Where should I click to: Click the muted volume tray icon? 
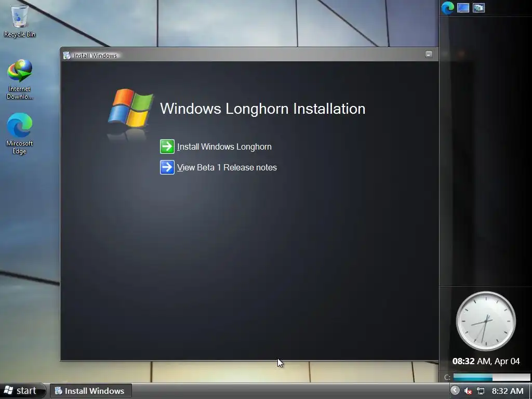[468, 391]
